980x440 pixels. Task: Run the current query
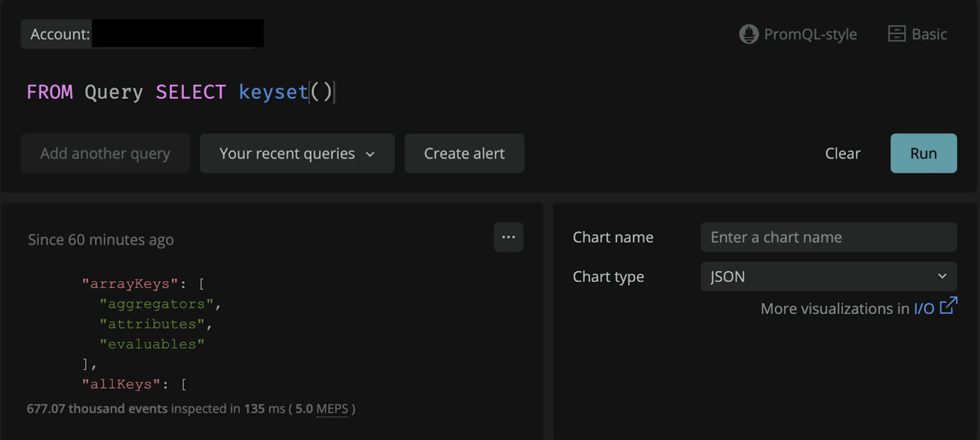click(924, 153)
